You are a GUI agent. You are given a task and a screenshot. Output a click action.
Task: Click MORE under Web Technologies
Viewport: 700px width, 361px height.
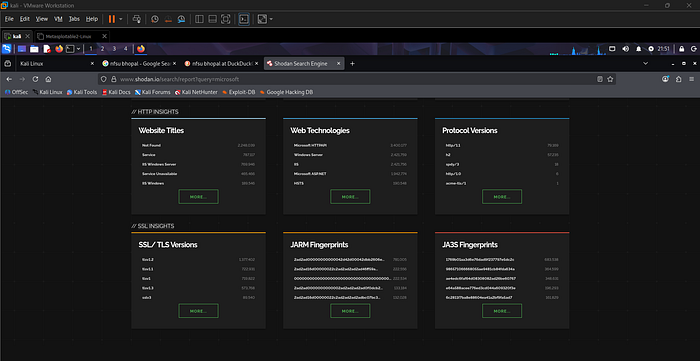coord(350,197)
